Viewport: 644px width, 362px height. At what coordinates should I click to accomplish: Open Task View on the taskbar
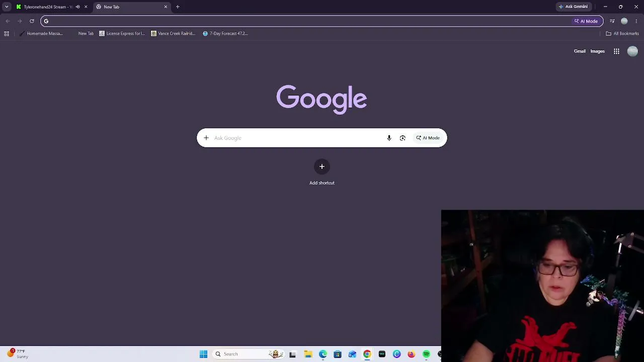point(292,354)
